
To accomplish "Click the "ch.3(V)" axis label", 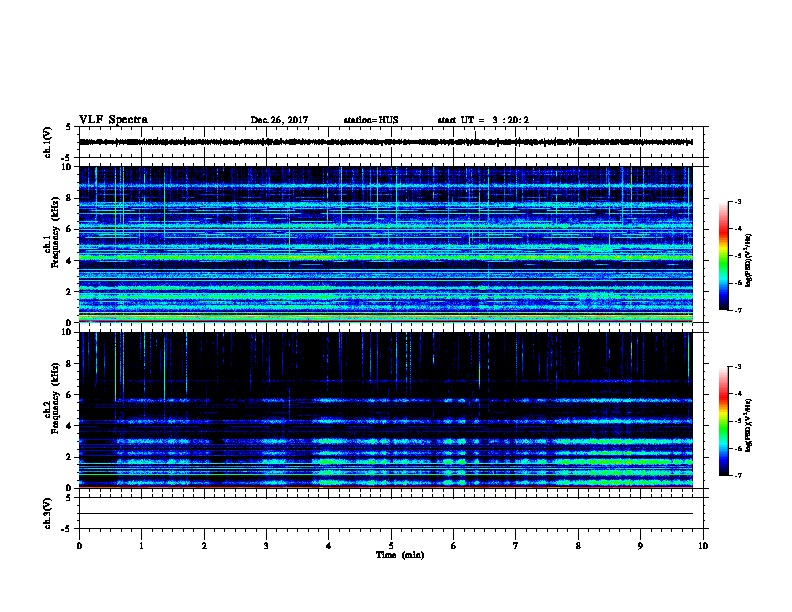I will pos(47,513).
